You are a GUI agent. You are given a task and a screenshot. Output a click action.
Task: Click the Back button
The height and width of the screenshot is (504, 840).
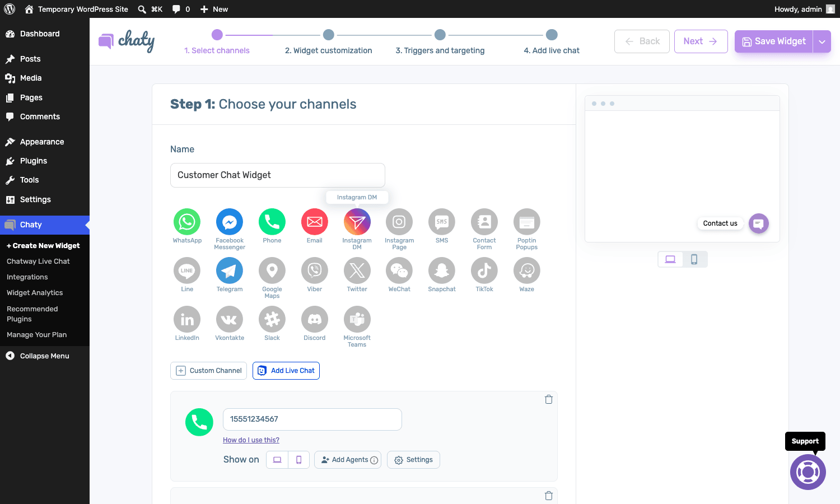click(642, 41)
